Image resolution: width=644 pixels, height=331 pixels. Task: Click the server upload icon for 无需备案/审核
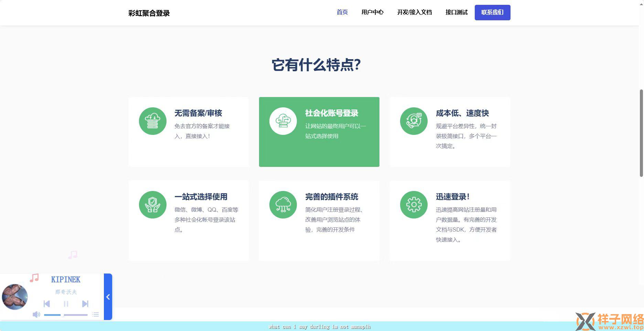click(152, 121)
